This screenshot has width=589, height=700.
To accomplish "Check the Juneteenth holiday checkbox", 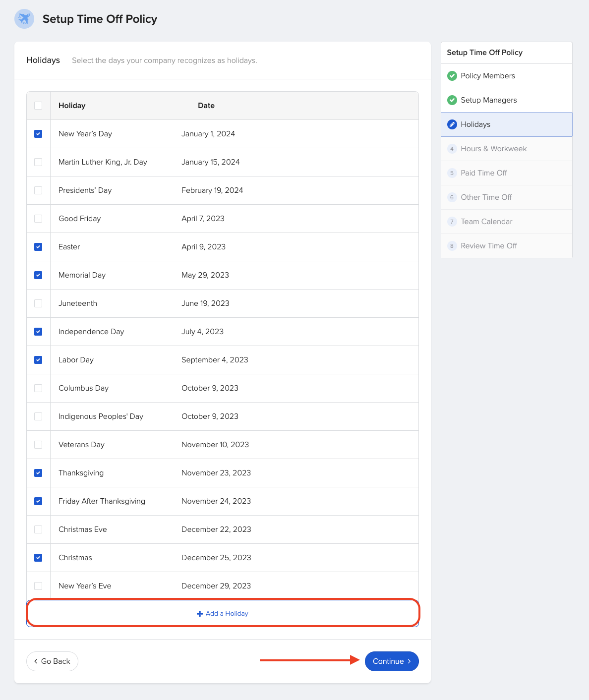I will (38, 303).
